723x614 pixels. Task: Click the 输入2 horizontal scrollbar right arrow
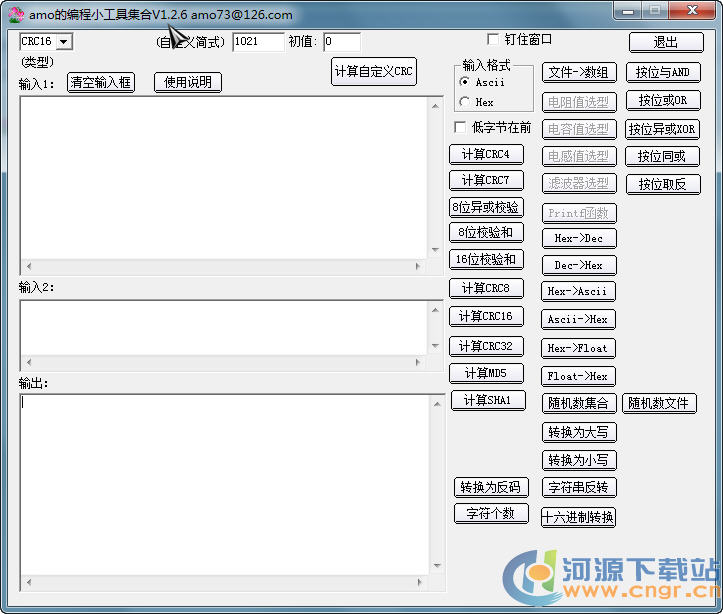418,362
